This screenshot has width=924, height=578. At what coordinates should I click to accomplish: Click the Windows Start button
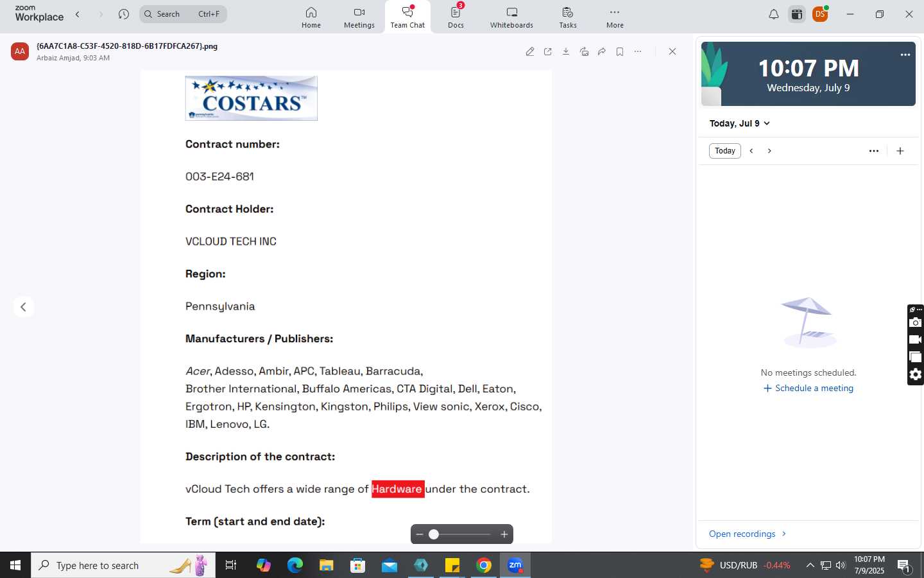(x=15, y=565)
